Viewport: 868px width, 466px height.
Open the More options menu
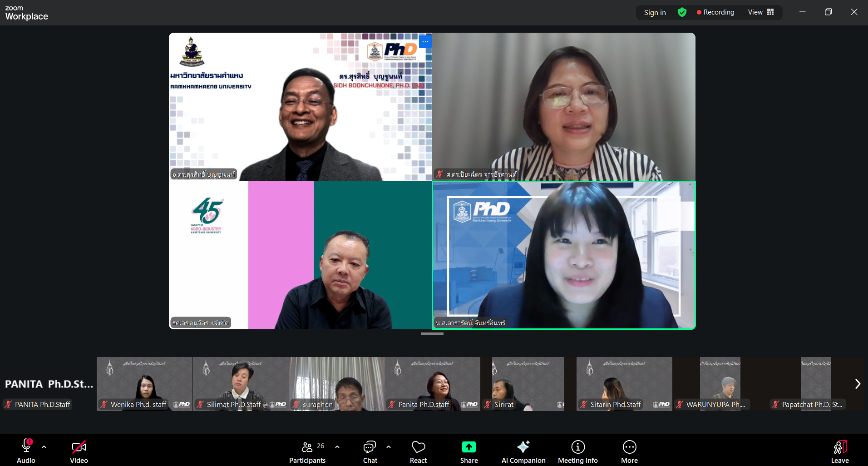click(629, 450)
